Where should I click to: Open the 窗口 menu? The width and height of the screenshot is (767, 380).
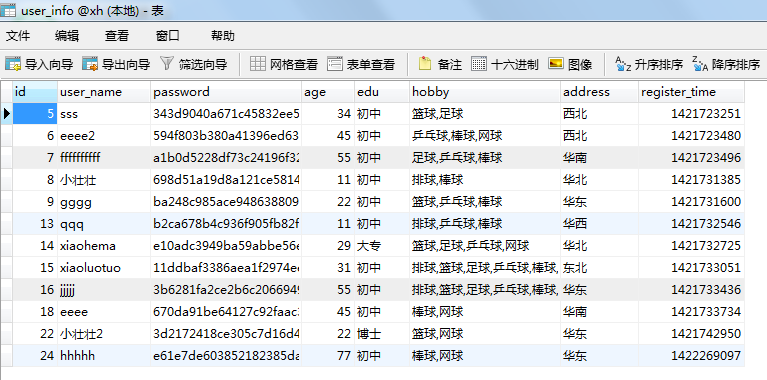pyautogui.click(x=168, y=36)
